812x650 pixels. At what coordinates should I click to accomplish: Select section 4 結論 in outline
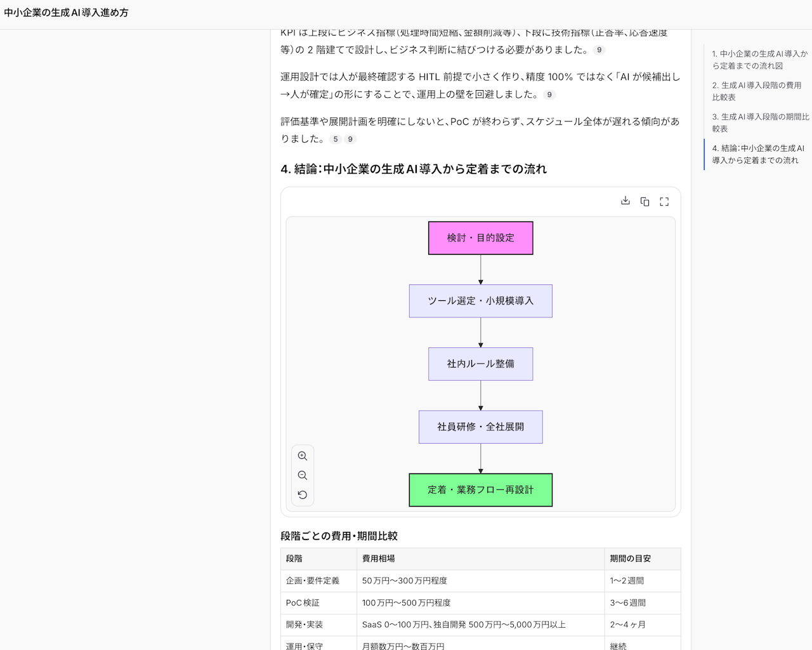point(757,154)
